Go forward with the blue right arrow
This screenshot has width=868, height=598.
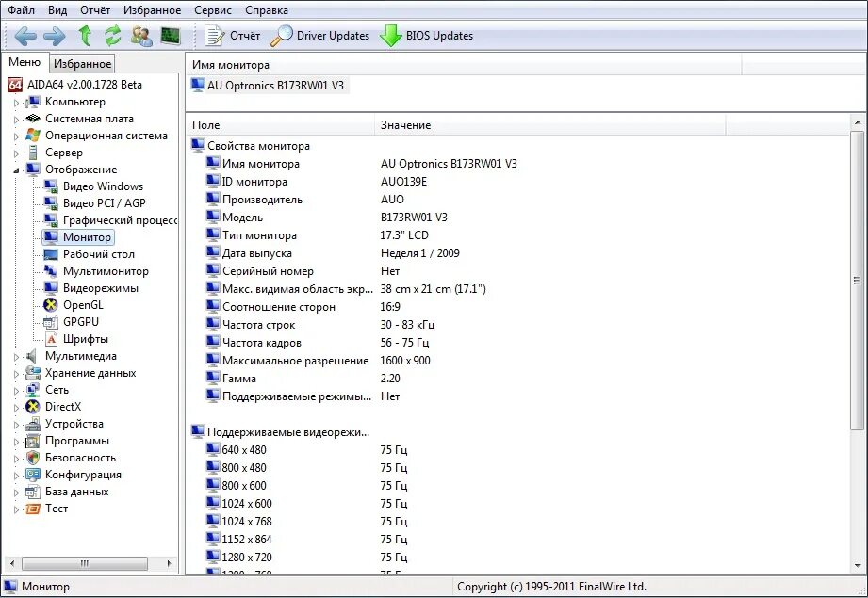point(55,36)
